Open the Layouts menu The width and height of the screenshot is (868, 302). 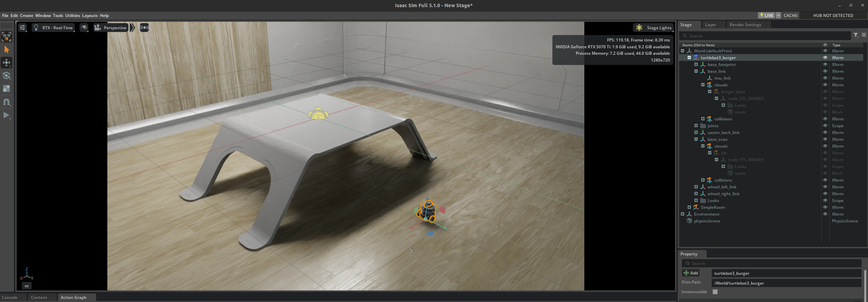click(90, 15)
